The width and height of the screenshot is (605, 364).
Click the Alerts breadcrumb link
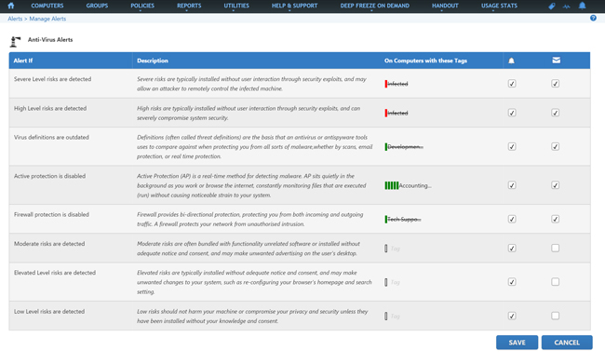tap(15, 19)
